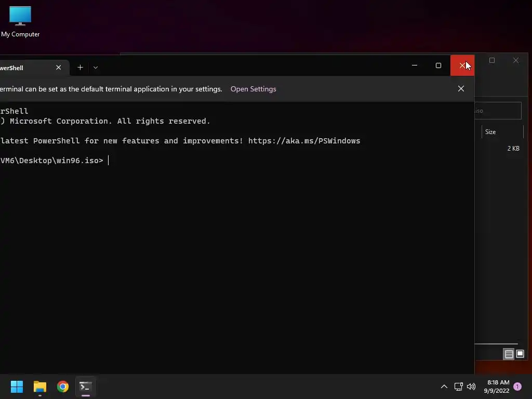Expand the new tab profile dropdown
The image size is (532, 399).
(x=96, y=68)
